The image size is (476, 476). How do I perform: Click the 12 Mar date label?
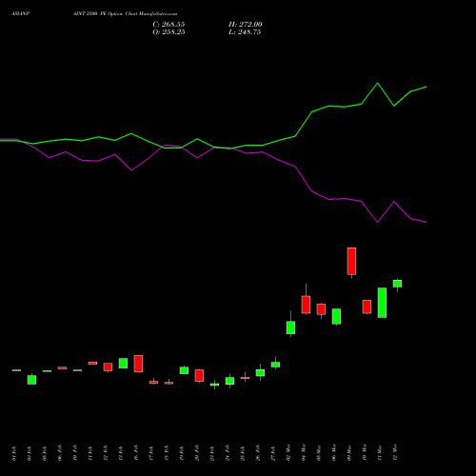(395, 452)
